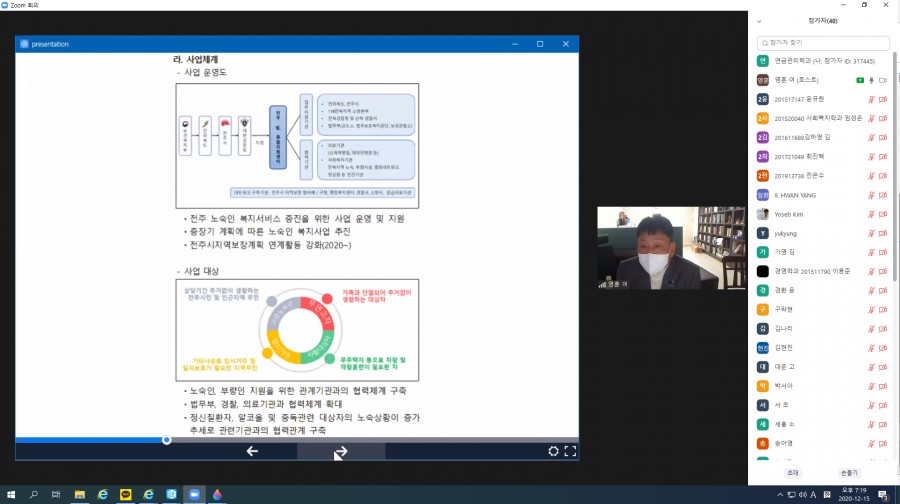Image resolution: width=900 pixels, height=504 pixels.
Task: Select participant 201520040 사회복지학과 임성은
Action: [823, 118]
